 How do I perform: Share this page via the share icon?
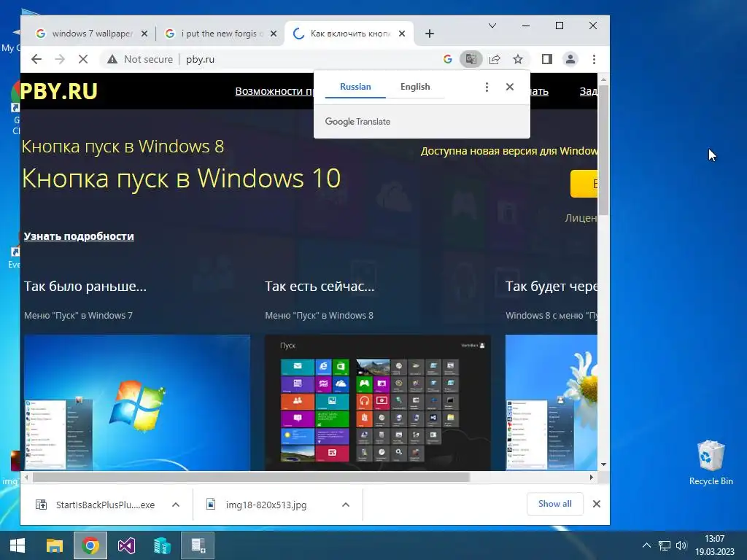(495, 59)
